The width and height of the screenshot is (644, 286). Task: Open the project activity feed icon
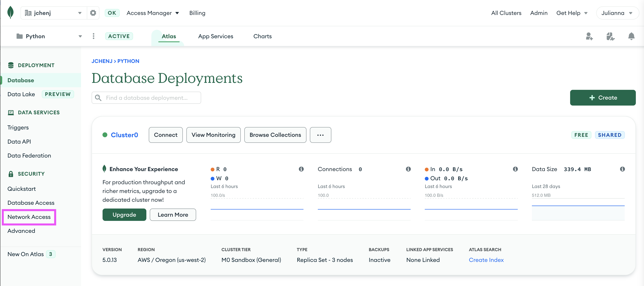pyautogui.click(x=610, y=36)
